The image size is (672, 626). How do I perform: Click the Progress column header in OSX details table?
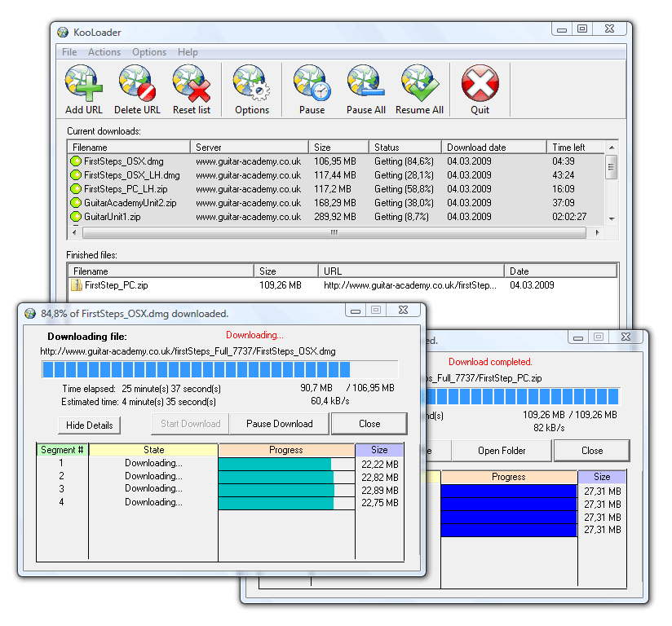[x=286, y=450]
